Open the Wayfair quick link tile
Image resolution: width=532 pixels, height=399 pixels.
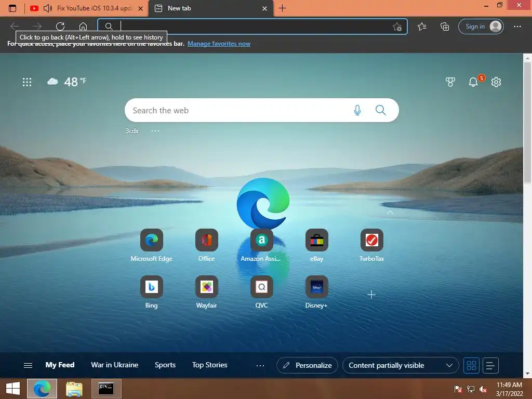click(206, 292)
